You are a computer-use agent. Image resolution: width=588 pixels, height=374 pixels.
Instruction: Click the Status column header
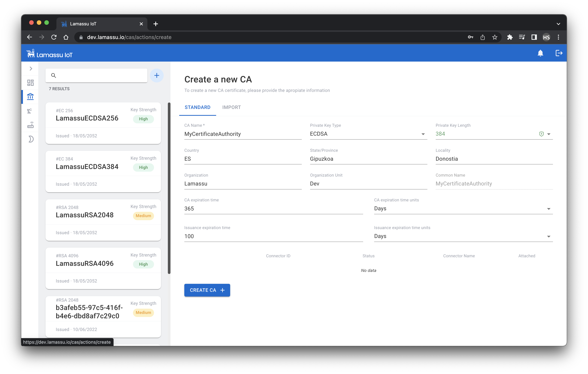click(368, 256)
